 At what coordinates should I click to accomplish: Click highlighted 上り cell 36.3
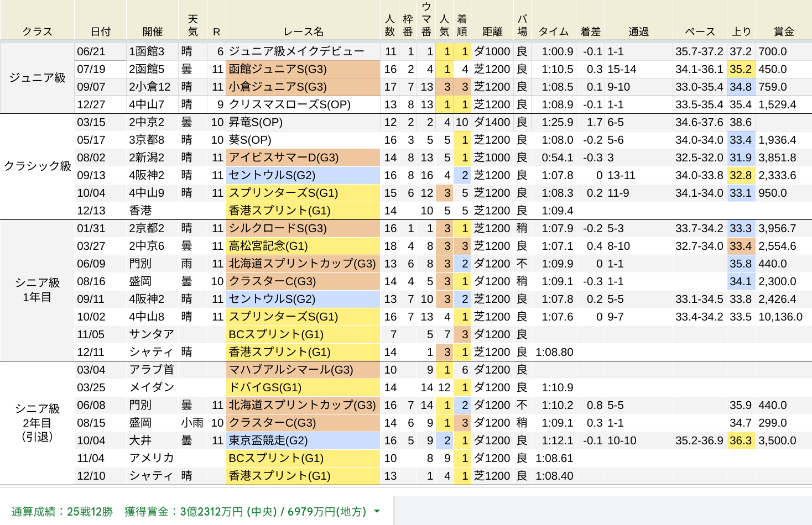coord(741,440)
